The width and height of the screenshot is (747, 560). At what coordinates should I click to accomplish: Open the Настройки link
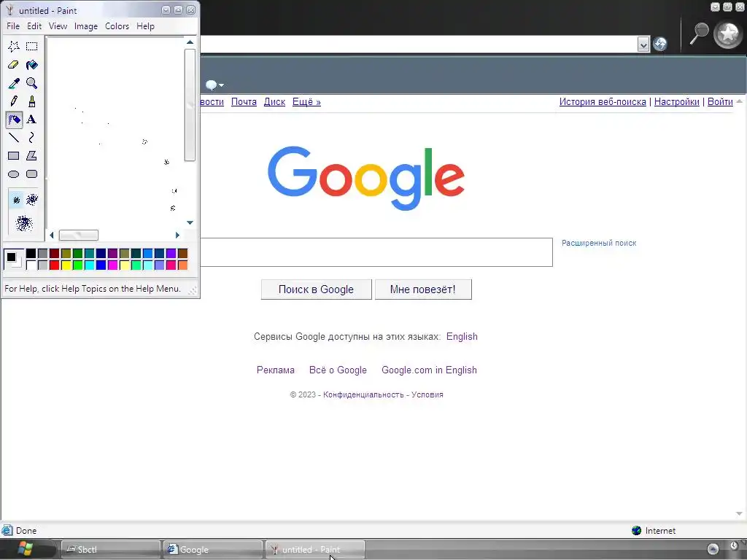point(676,102)
